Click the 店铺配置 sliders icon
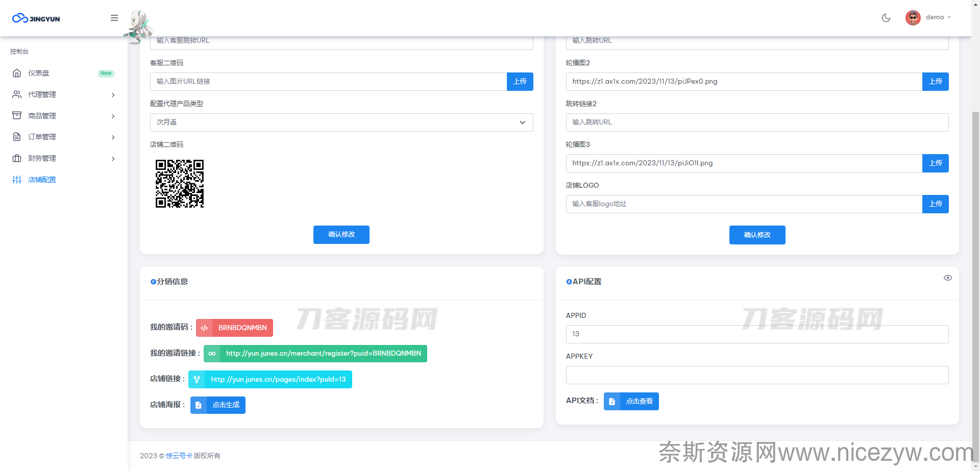Image resolution: width=980 pixels, height=471 pixels. point(17,180)
